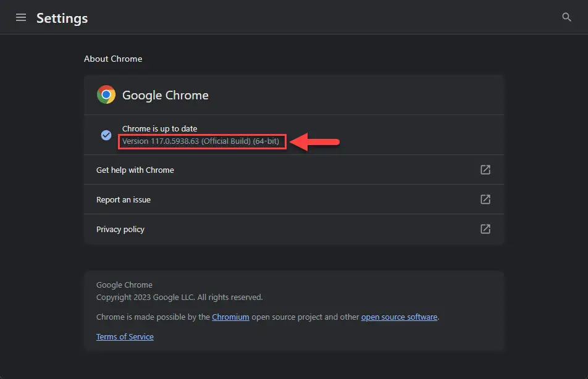Open the hamburger main menu
588x379 pixels.
pyautogui.click(x=21, y=18)
